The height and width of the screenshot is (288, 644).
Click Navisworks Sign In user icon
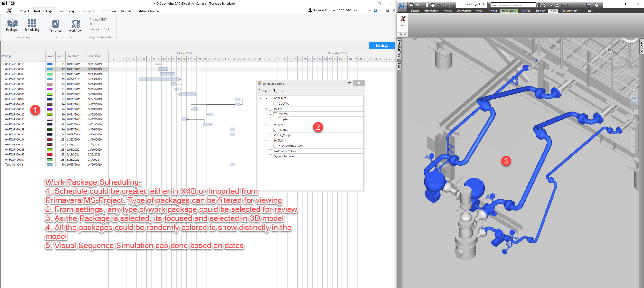557,5
